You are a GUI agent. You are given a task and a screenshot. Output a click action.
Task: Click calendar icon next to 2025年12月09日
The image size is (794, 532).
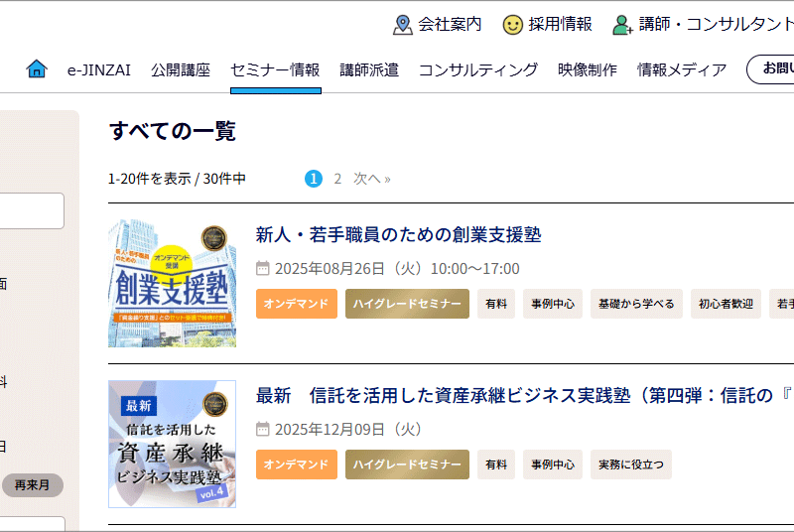[x=262, y=429]
